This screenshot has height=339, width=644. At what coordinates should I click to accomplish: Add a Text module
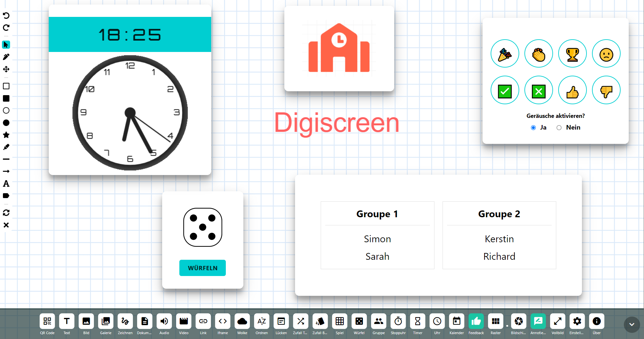click(67, 321)
